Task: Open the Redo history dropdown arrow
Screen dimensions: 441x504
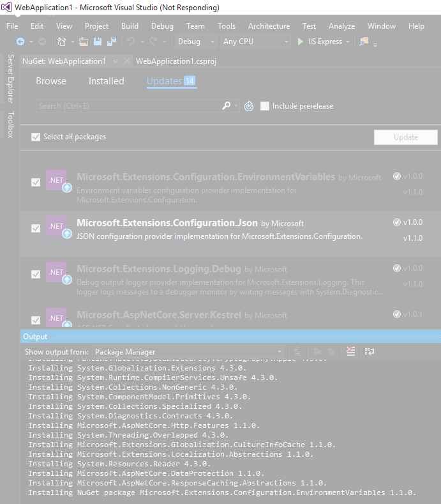Action: 165,42
